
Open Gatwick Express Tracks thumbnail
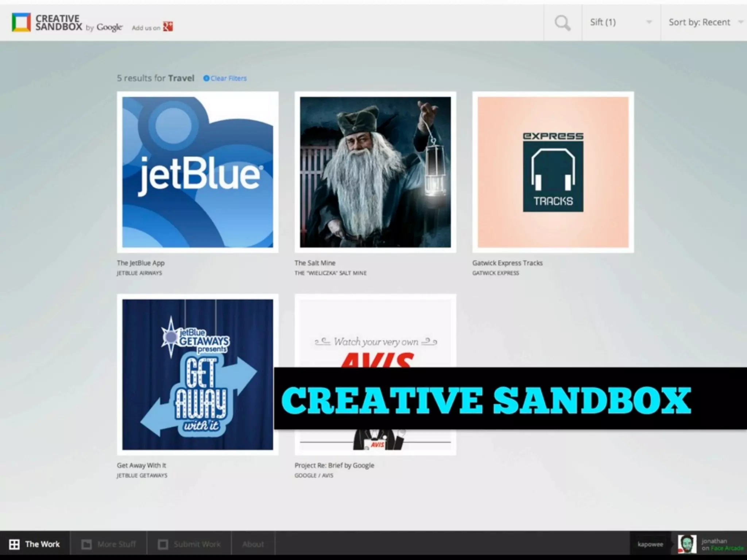[553, 172]
